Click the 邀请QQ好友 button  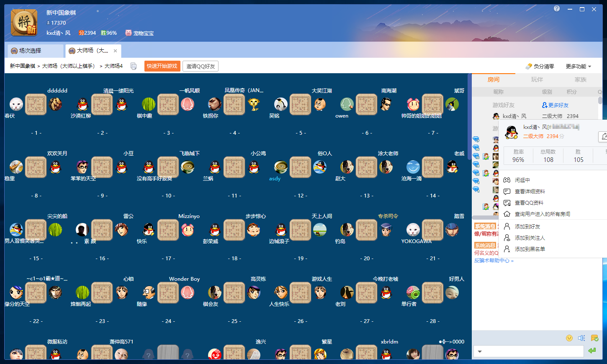(x=201, y=66)
